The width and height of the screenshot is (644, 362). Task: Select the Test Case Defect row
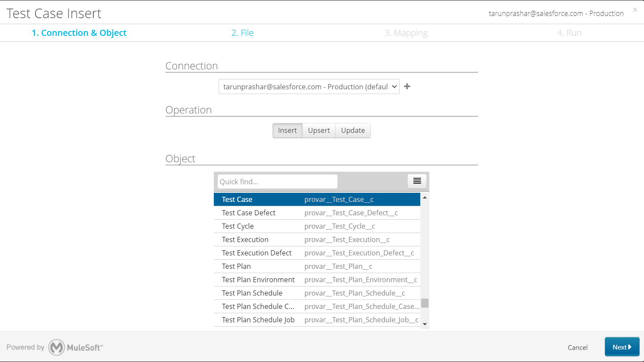[x=317, y=213]
